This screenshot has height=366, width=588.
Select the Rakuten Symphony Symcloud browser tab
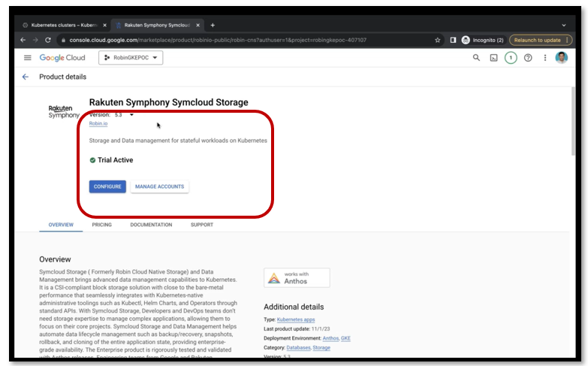click(158, 25)
